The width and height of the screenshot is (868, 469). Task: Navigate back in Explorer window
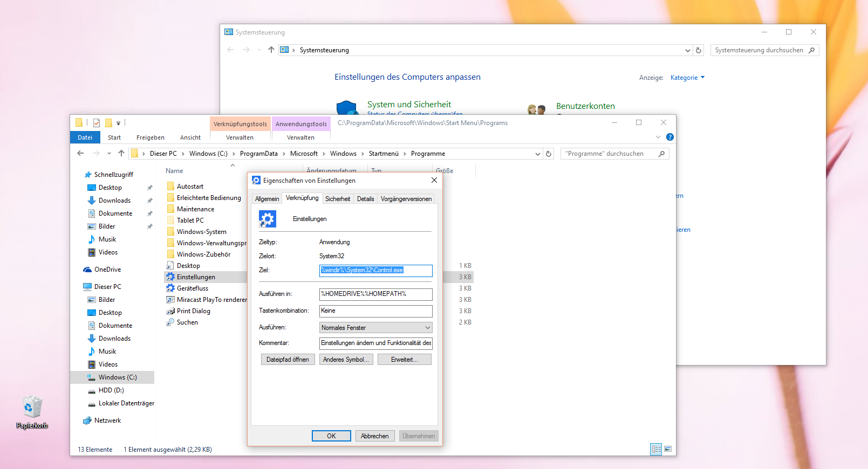click(x=81, y=154)
